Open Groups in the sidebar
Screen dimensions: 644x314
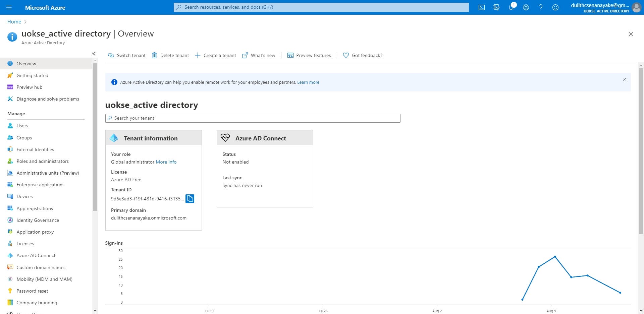click(x=46, y=138)
